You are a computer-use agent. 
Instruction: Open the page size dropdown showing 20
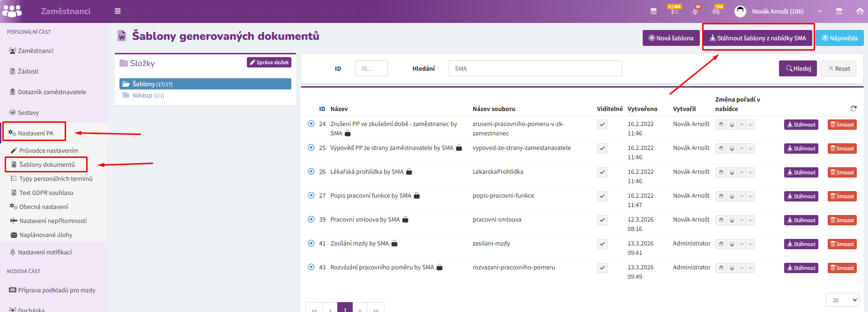coord(842,300)
